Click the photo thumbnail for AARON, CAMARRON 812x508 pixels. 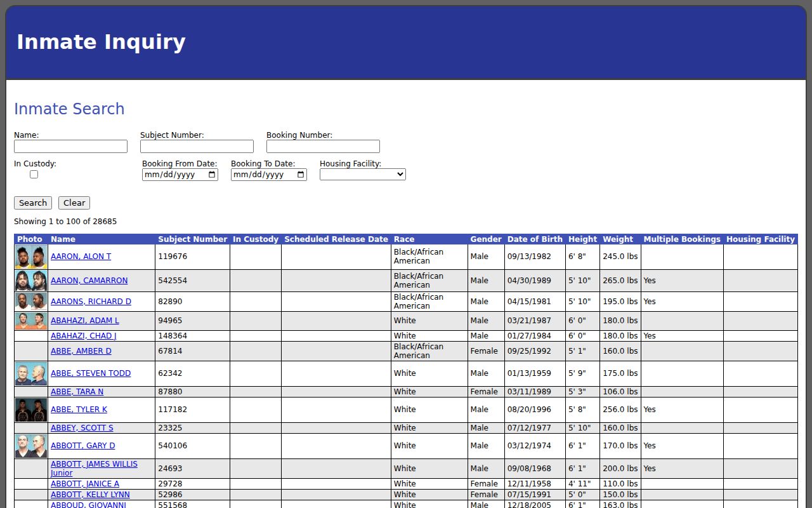pos(31,281)
